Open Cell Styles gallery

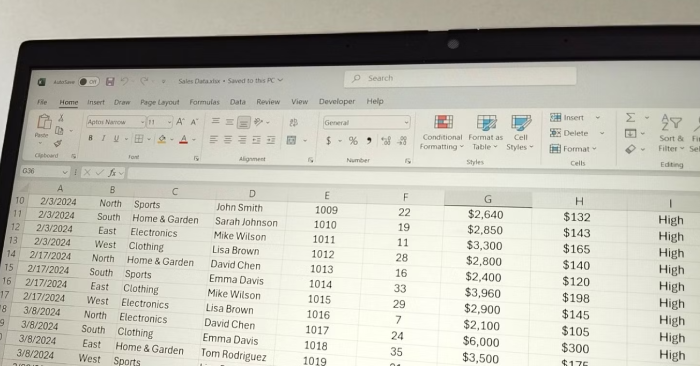(520, 133)
